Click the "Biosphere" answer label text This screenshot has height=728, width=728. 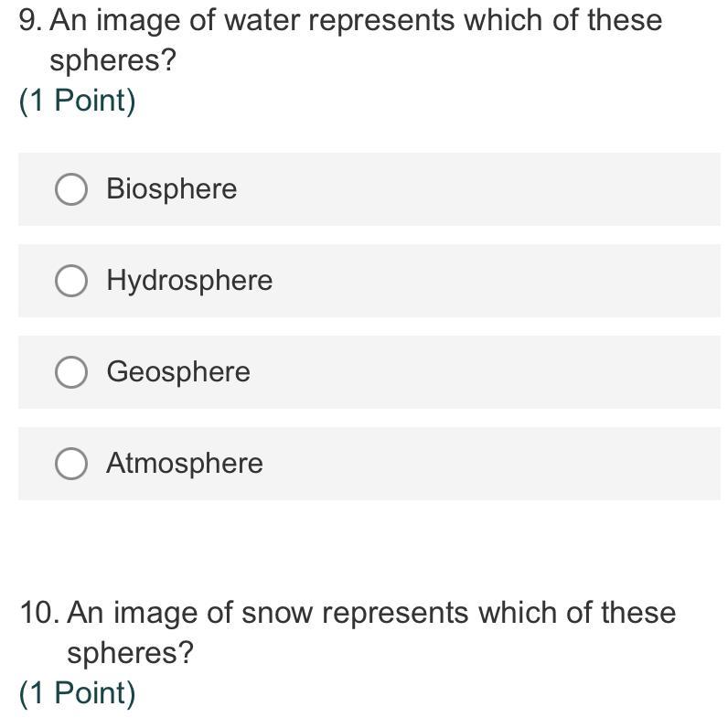point(172,189)
